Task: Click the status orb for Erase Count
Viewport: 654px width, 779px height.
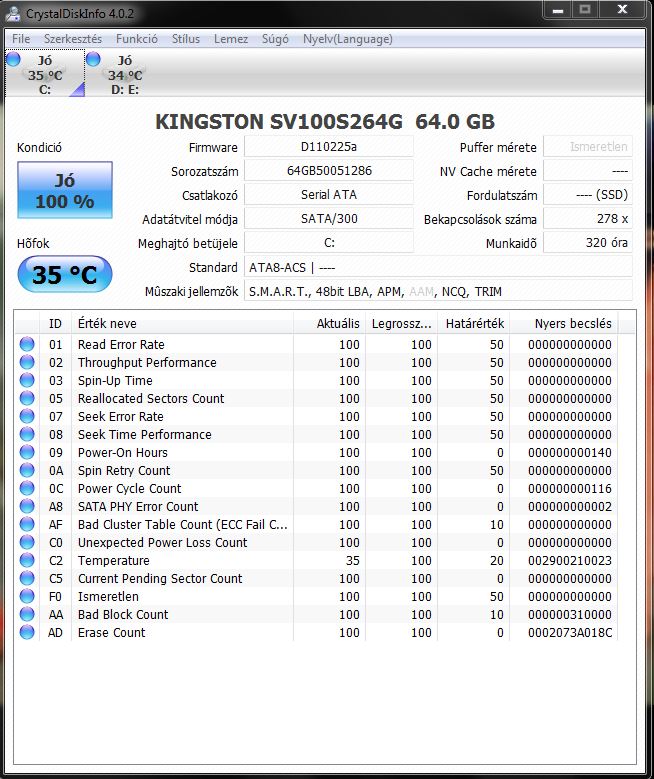Action: point(27,632)
